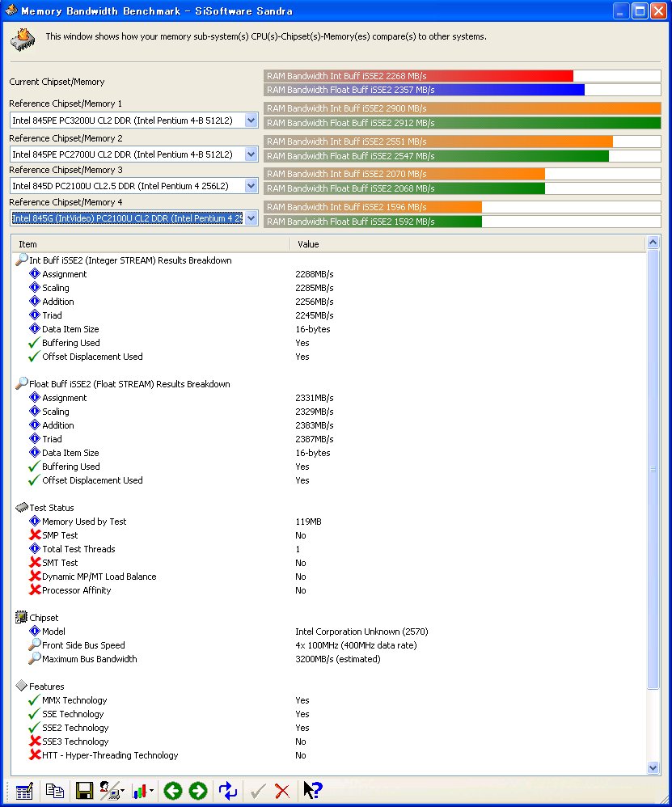Open Reference Chipset/Memory 1 dropdown arrow
The height and width of the screenshot is (807, 672).
click(251, 120)
